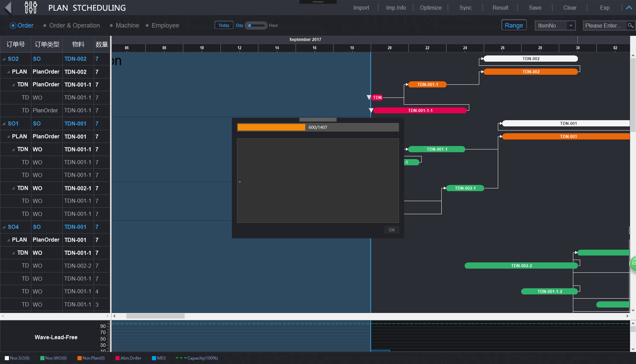Click the Nor.WO legend swatch
This screenshot has height=364, width=636.
coord(42,358)
